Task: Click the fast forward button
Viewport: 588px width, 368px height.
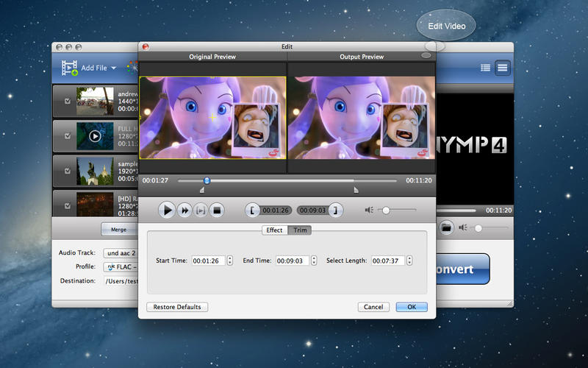Action: click(x=184, y=210)
